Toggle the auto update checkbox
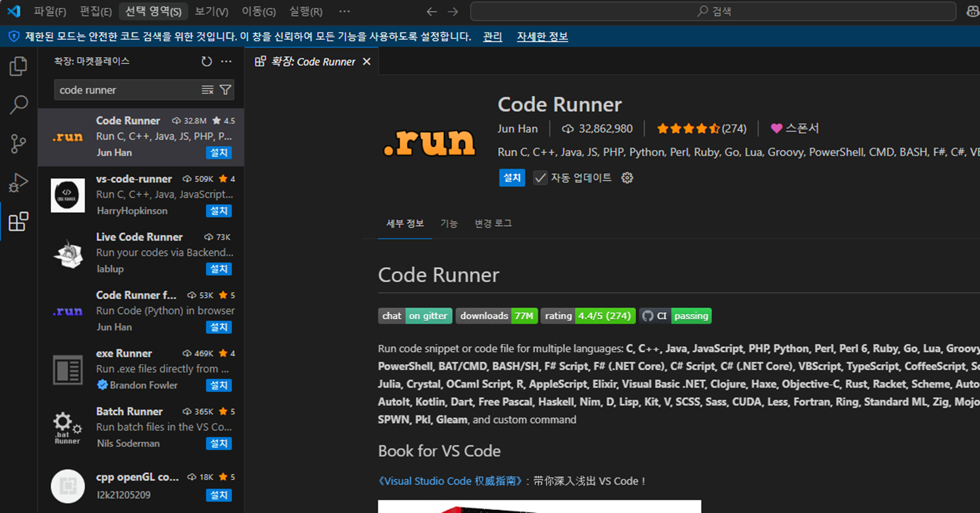This screenshot has height=513, width=980. (540, 178)
